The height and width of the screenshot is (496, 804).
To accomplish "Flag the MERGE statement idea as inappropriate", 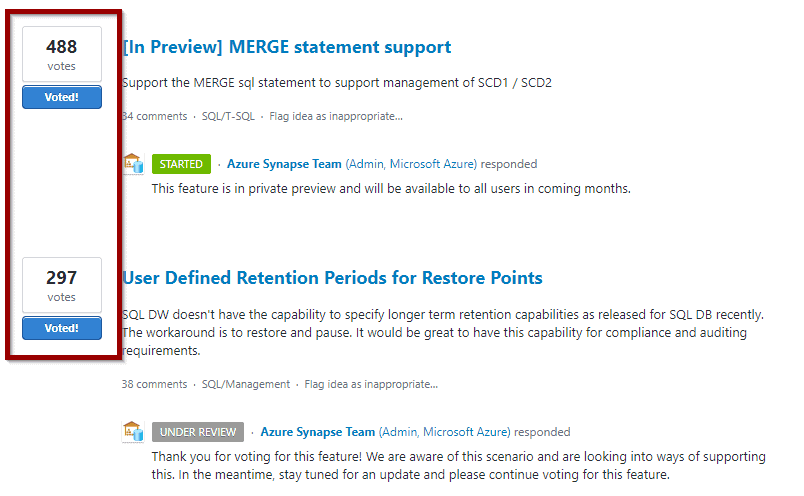I will click(x=336, y=116).
